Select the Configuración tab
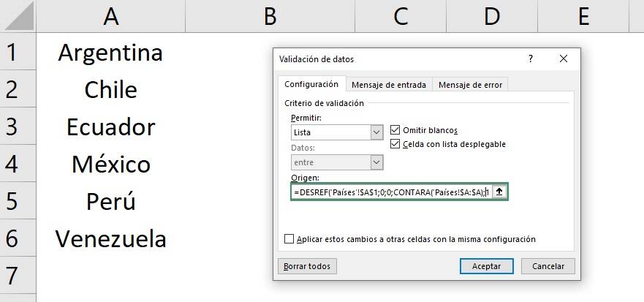This screenshot has width=644, height=302. pyautogui.click(x=311, y=84)
